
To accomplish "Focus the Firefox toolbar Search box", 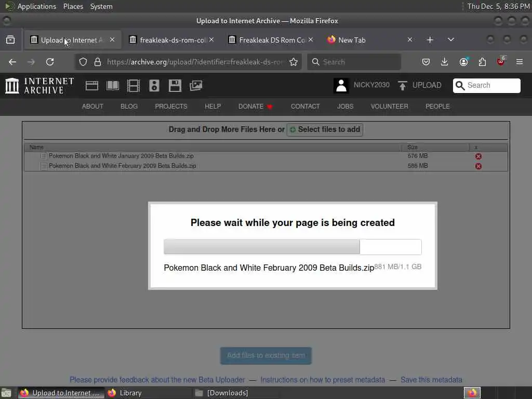I will 354,62.
